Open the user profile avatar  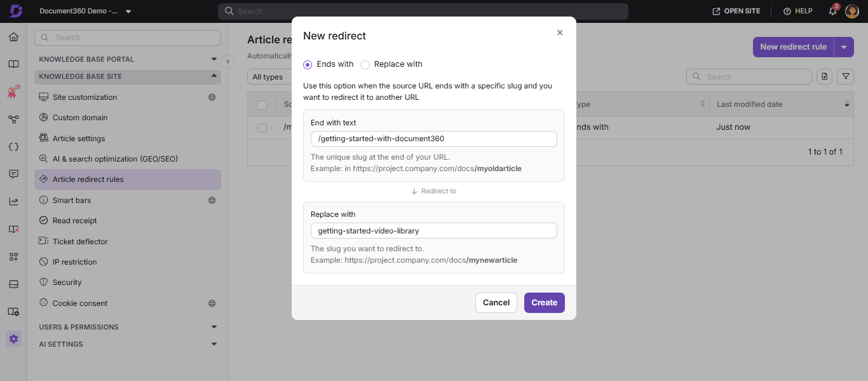click(852, 11)
